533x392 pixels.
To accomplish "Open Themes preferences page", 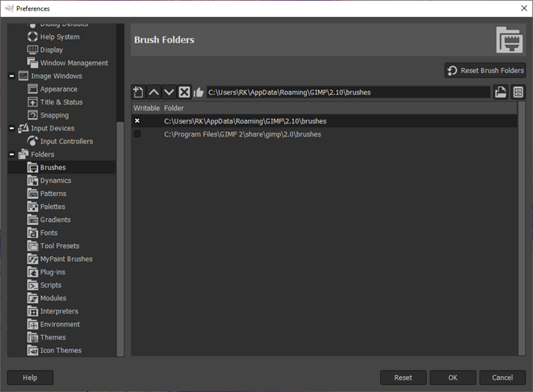I will 53,337.
